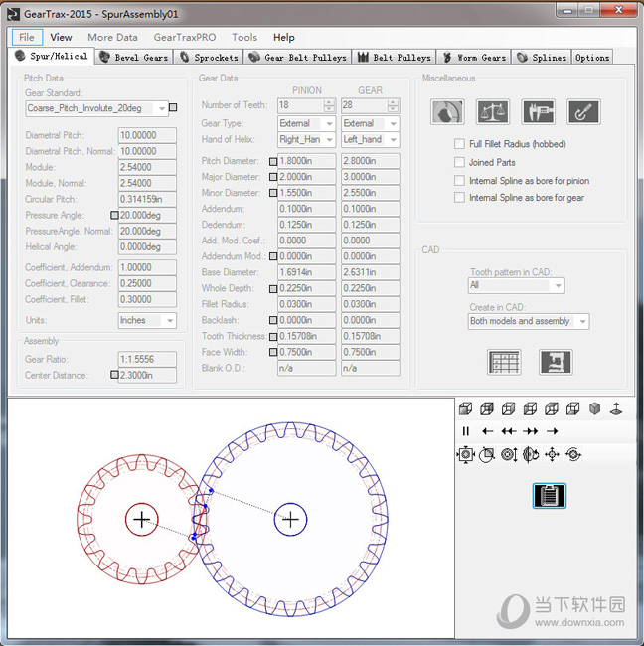Open the Options tab
Screen dimensions: 644x646
tap(592, 57)
